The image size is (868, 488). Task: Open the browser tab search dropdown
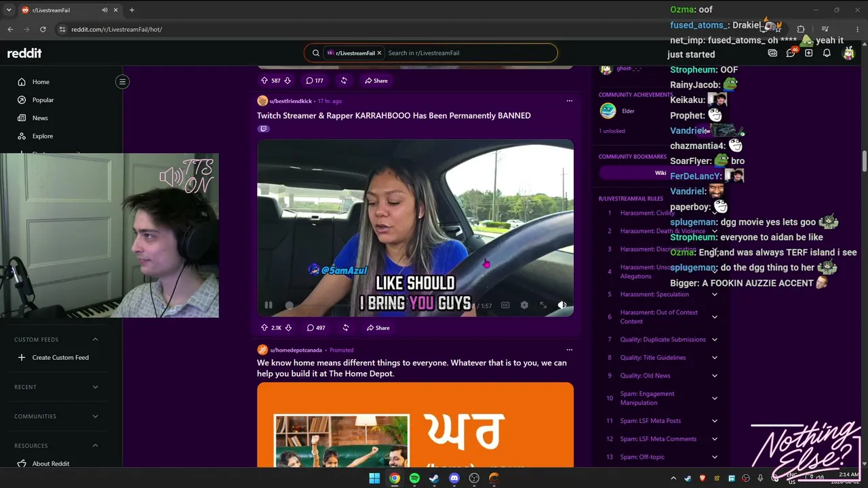pos(9,10)
